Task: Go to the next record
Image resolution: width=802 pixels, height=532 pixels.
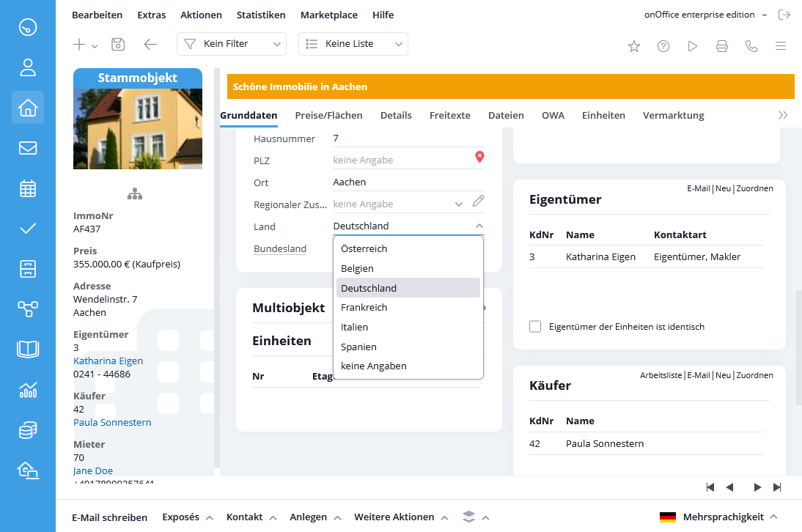Action: 757,487
